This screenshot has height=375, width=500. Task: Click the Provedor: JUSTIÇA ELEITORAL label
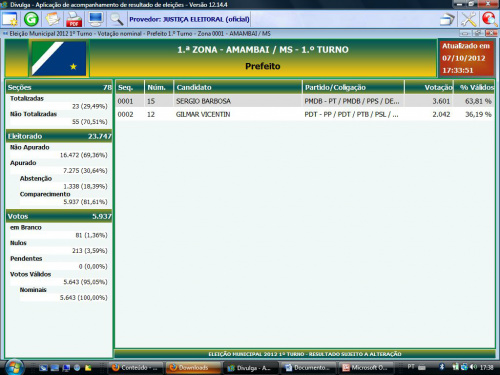click(189, 19)
